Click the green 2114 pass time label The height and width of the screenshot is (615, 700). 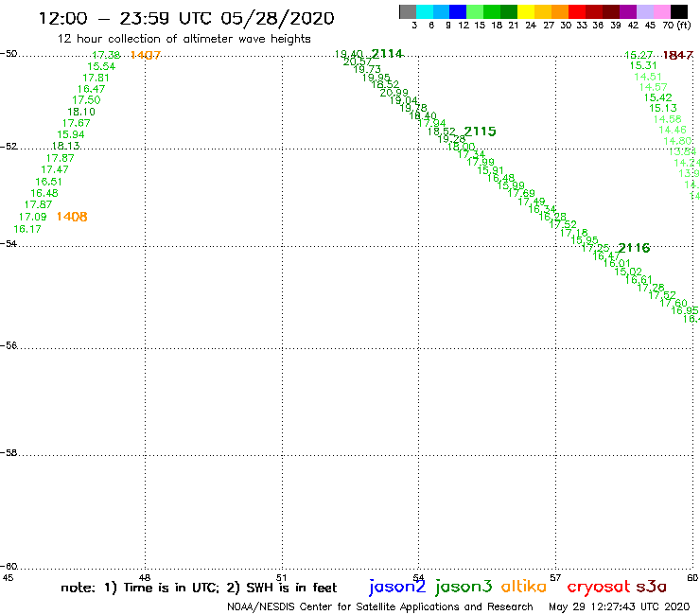click(387, 54)
